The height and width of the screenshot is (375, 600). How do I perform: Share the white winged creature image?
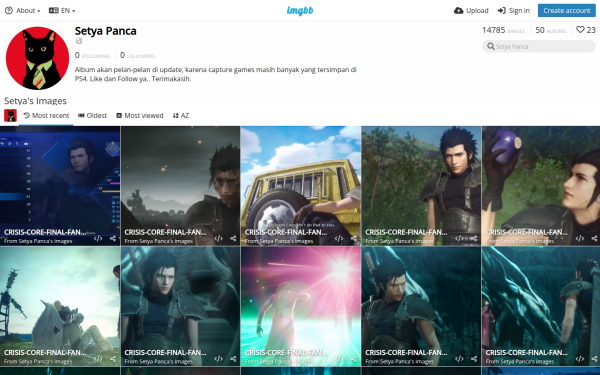(113, 359)
